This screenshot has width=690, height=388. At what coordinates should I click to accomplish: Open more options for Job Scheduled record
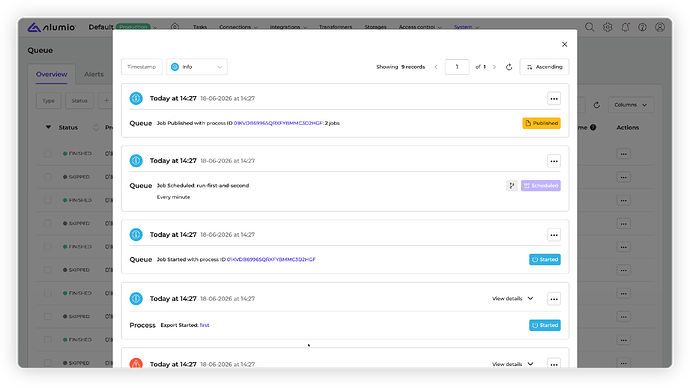click(554, 161)
